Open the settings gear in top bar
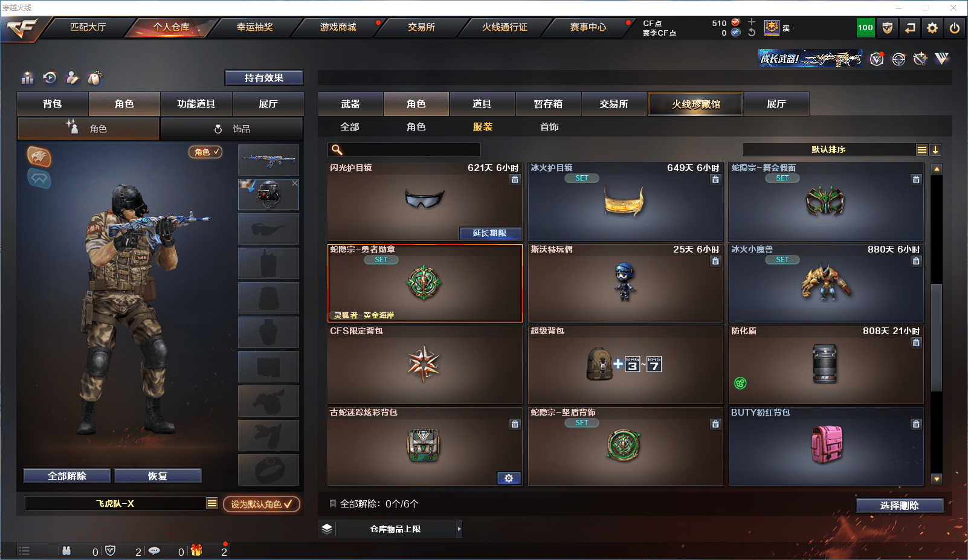This screenshot has width=968, height=560. click(932, 28)
